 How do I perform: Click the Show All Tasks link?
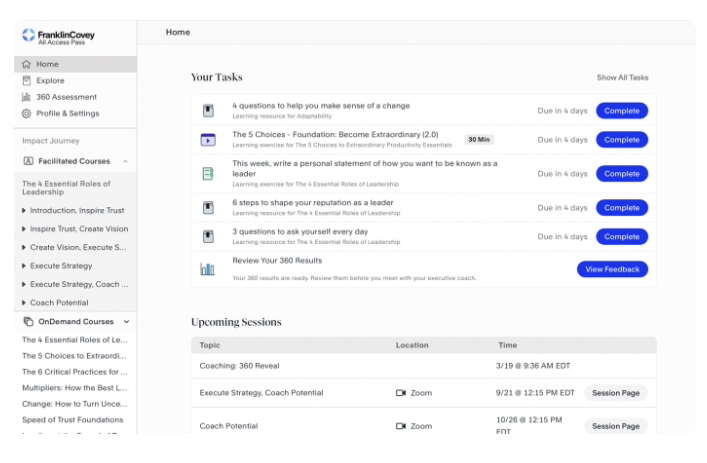tap(622, 78)
